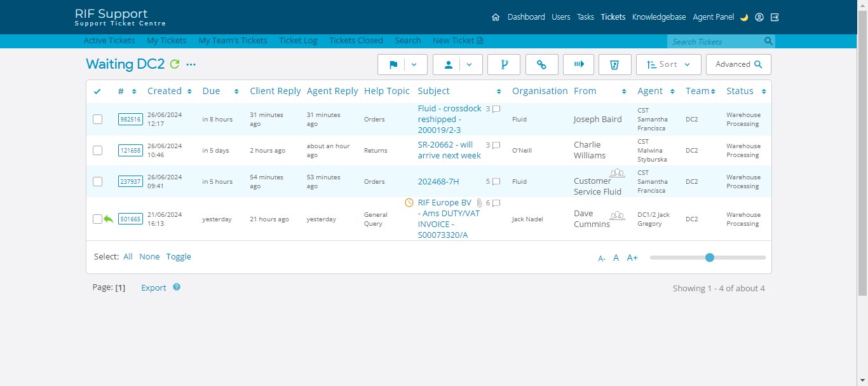This screenshot has width=868, height=386.
Task: Expand the flag options chevron
Action: pyautogui.click(x=414, y=64)
